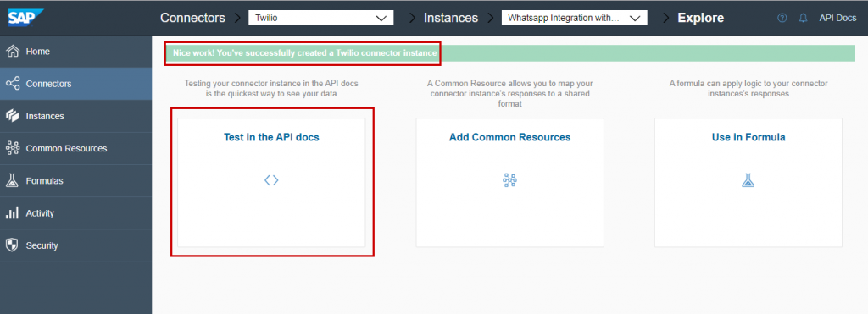
Task: Open API Docs link in header
Action: pyautogui.click(x=837, y=18)
